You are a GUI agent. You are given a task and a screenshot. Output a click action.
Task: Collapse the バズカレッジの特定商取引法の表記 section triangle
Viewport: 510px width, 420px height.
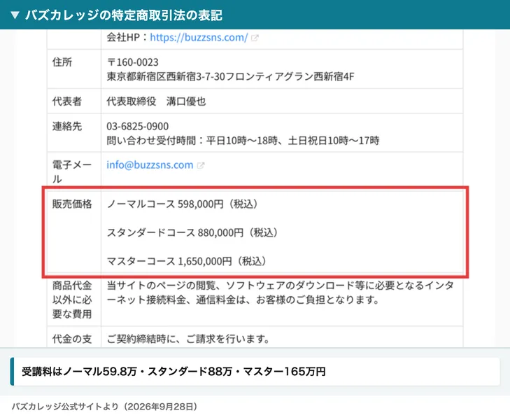click(x=15, y=15)
